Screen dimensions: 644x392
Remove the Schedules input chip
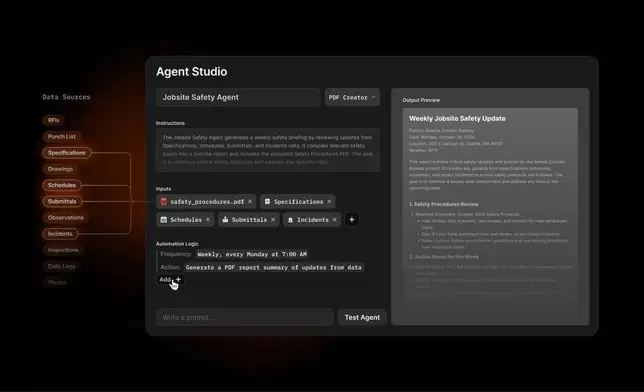208,219
